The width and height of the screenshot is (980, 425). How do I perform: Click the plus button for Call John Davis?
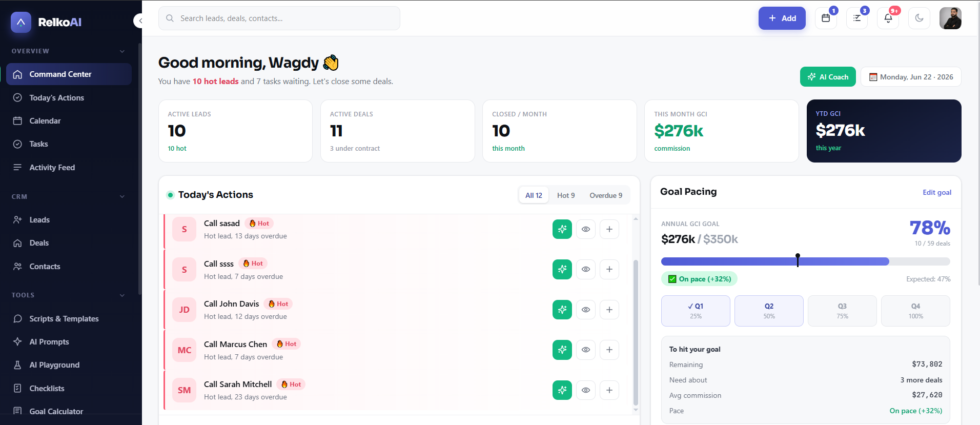pos(609,310)
